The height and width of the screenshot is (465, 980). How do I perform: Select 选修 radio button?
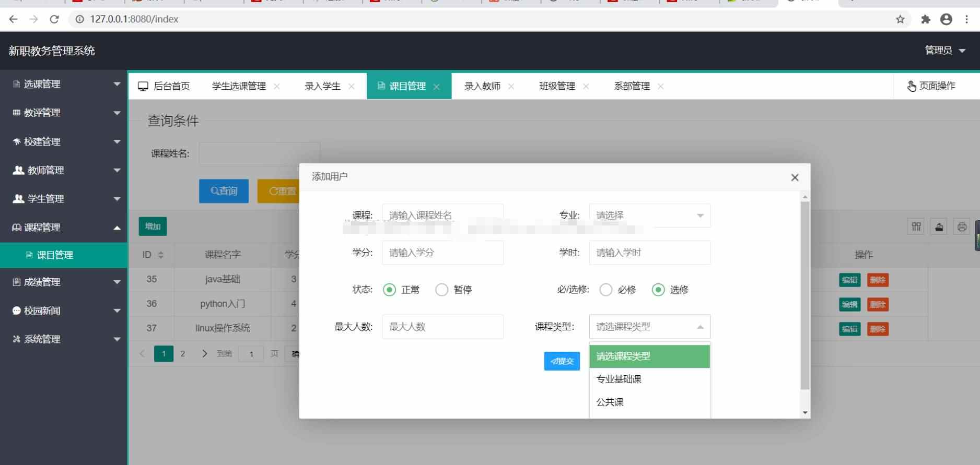click(x=658, y=290)
